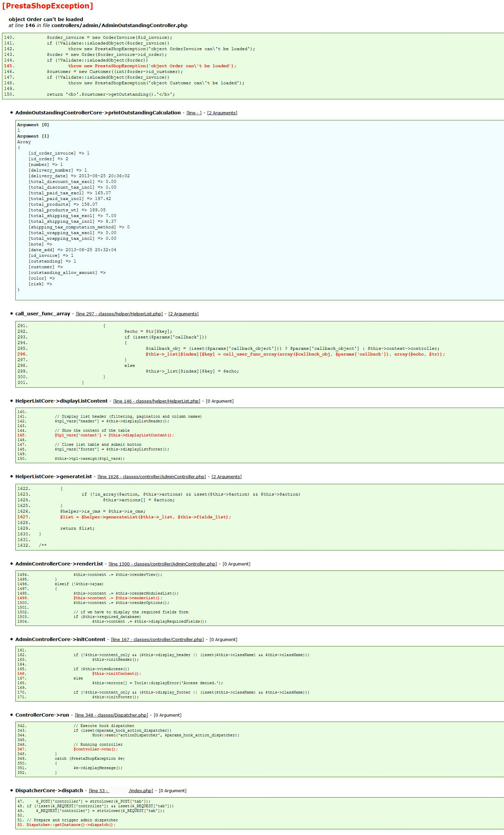Expand [2 Arguments] of HelperListCore->generateList

point(227,477)
